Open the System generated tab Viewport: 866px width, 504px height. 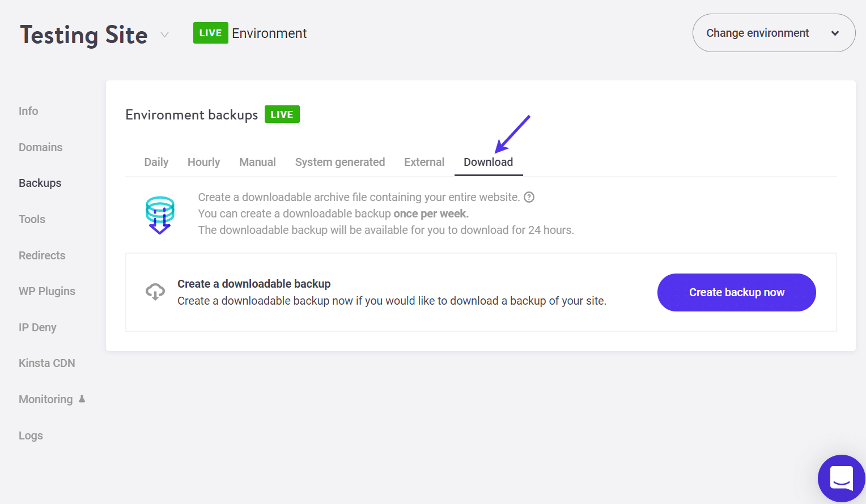pyautogui.click(x=340, y=162)
